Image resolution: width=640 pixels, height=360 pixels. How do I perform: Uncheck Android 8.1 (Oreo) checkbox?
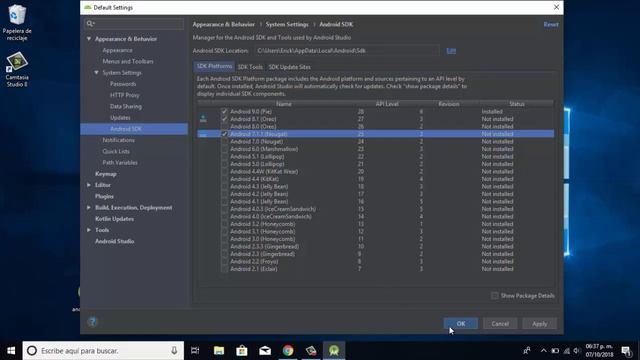pyautogui.click(x=224, y=119)
